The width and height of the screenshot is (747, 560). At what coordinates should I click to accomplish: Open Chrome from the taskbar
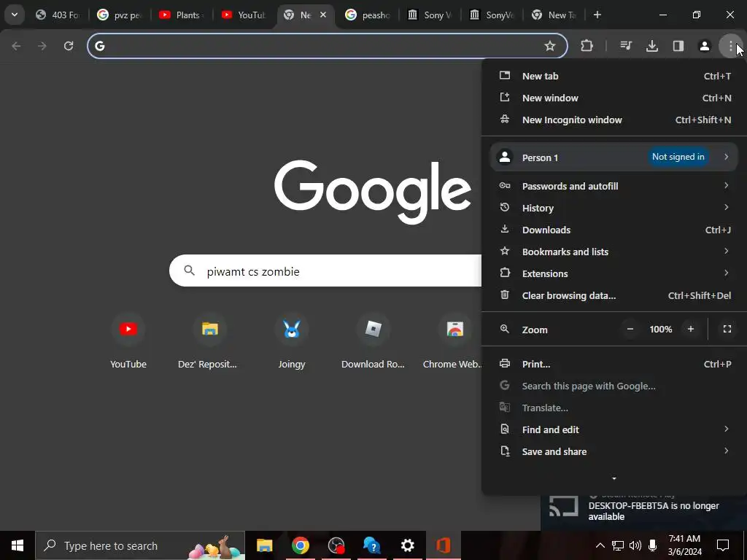[x=300, y=545]
